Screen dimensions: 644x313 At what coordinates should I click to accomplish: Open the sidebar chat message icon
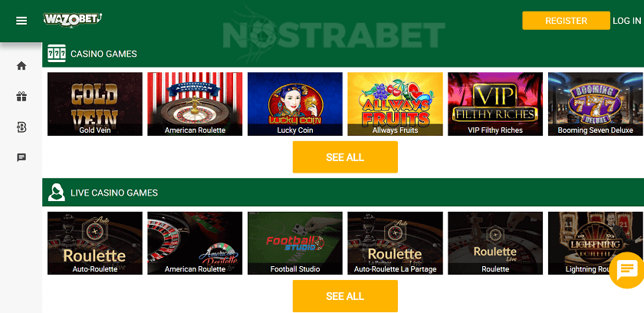[x=21, y=157]
